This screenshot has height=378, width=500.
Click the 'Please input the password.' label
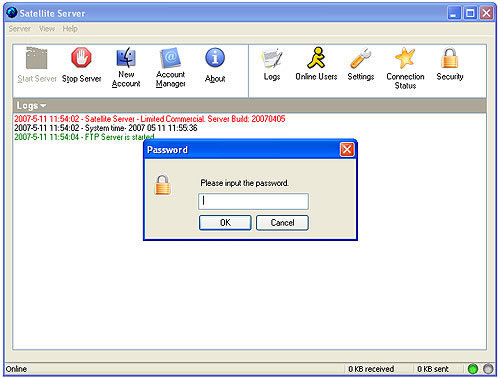[244, 183]
